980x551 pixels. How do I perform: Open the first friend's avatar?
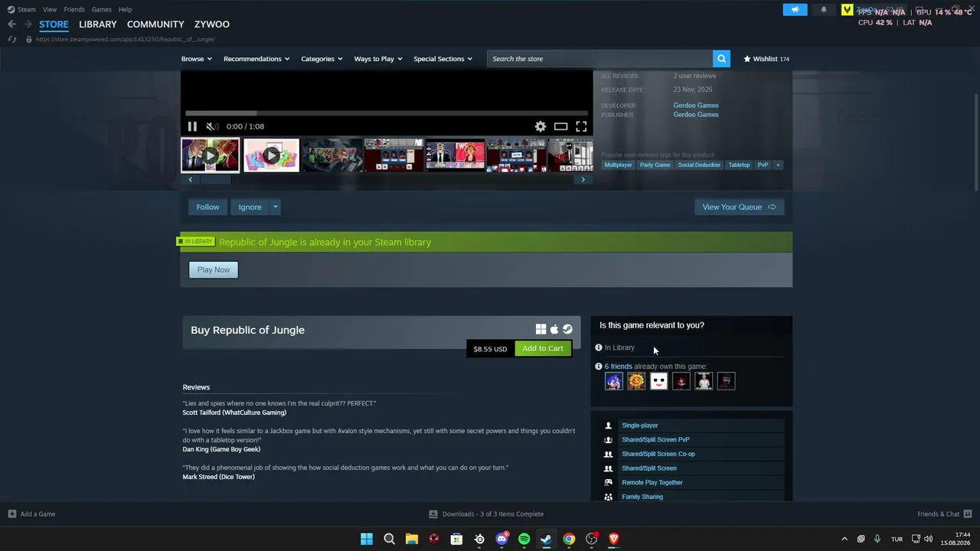(x=614, y=381)
